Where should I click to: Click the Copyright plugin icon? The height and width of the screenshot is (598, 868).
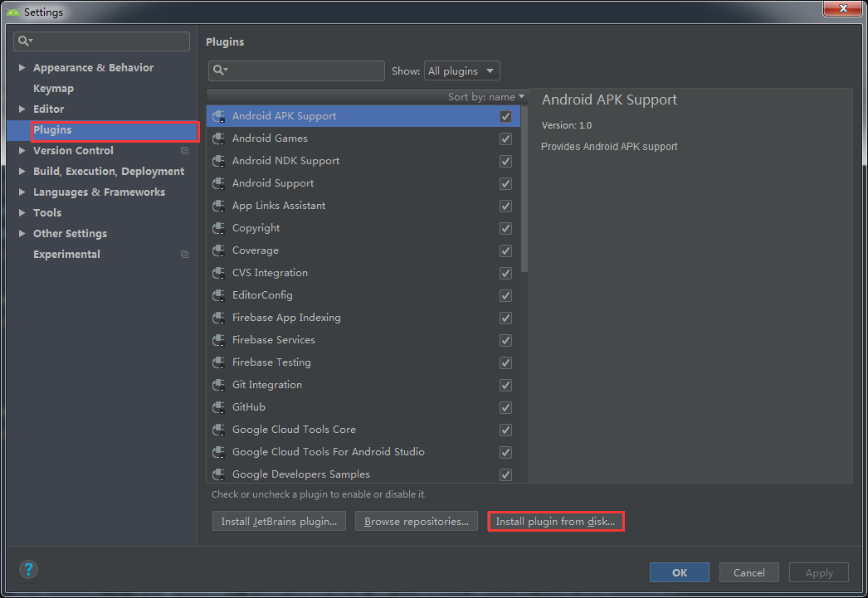pyautogui.click(x=219, y=228)
